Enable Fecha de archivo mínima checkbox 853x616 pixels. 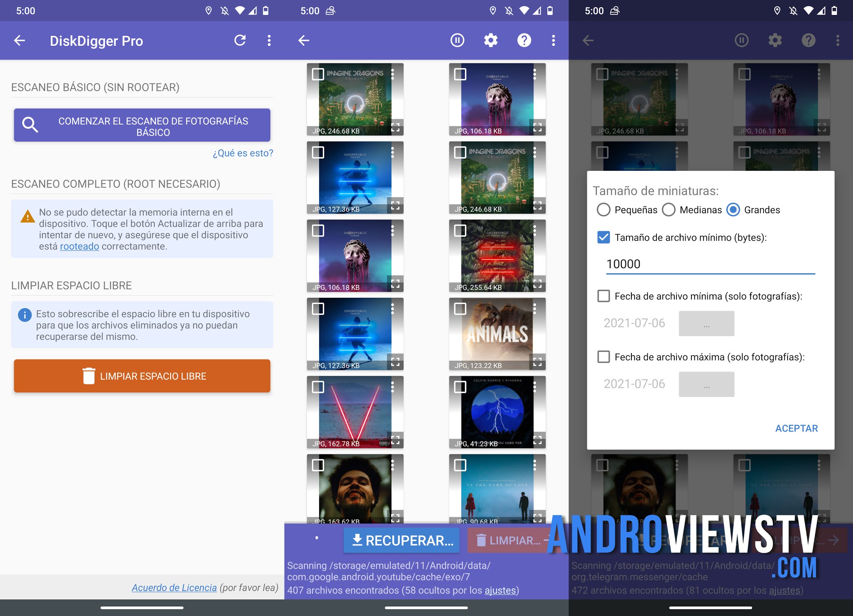pos(604,296)
